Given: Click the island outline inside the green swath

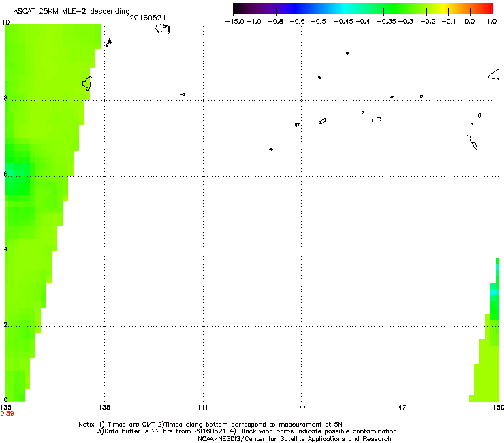Looking at the screenshot, I should (x=86, y=83).
